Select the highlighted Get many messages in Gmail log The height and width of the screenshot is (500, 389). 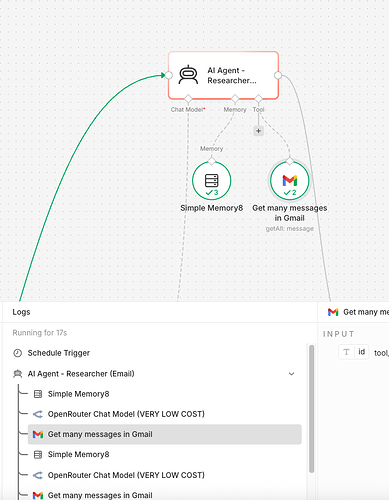[x=165, y=434]
